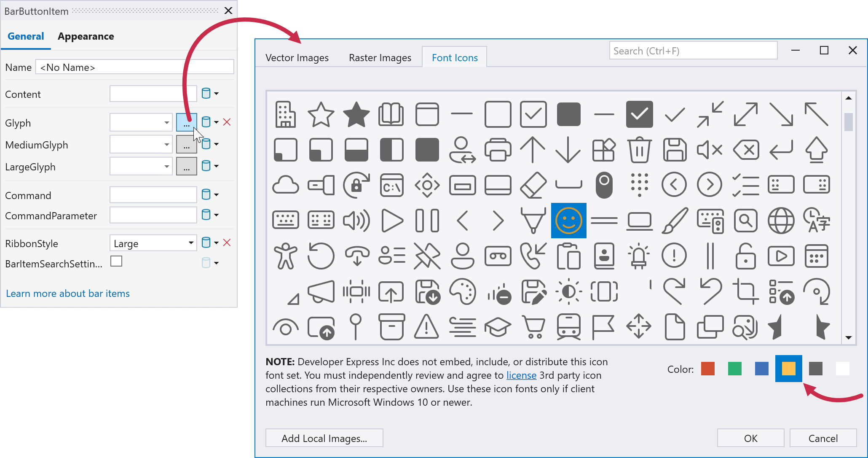Pick the save floppy disk icon
The image size is (868, 458).
coord(675,150)
